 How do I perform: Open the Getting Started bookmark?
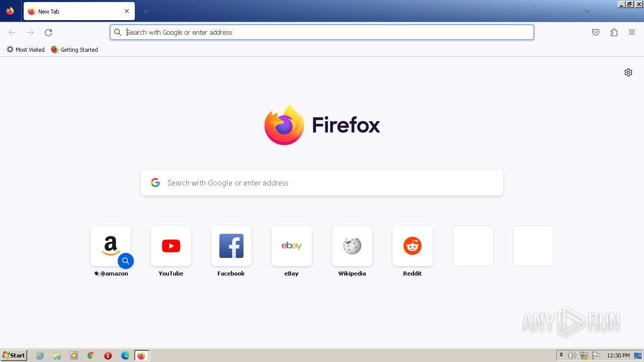[74, 50]
